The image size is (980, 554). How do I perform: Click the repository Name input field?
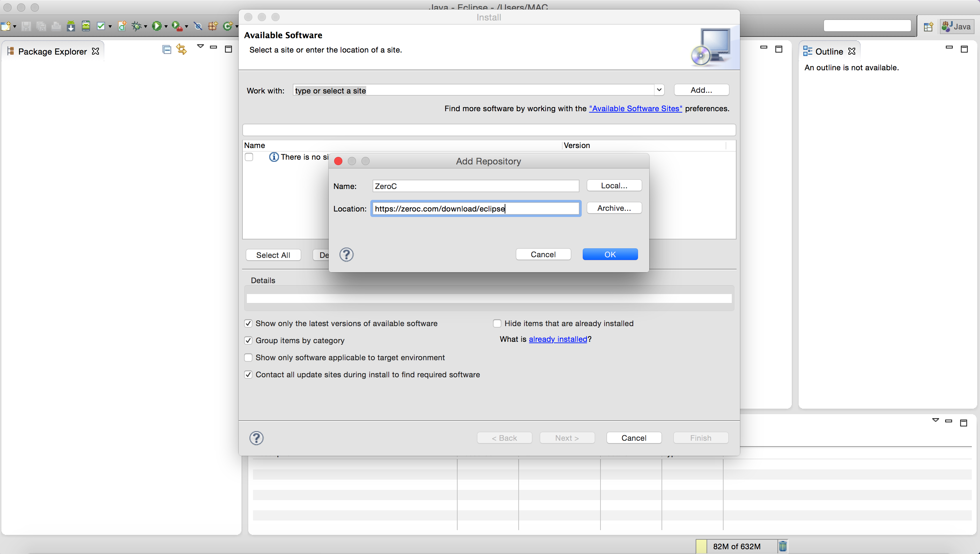click(476, 186)
